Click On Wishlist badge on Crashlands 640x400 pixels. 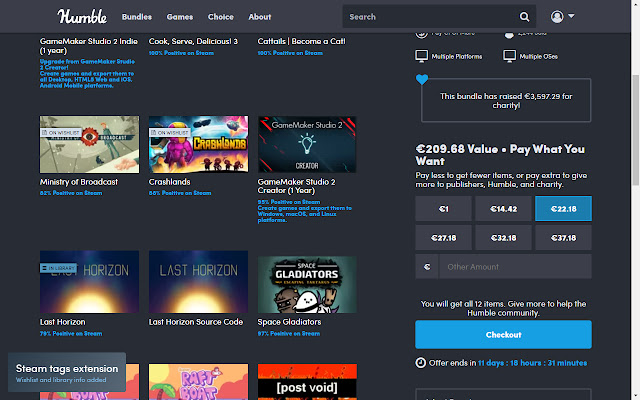pos(170,133)
